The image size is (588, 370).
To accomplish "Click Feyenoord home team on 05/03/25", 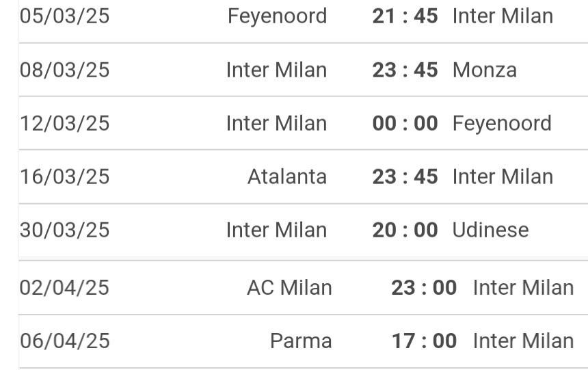I will (x=277, y=16).
